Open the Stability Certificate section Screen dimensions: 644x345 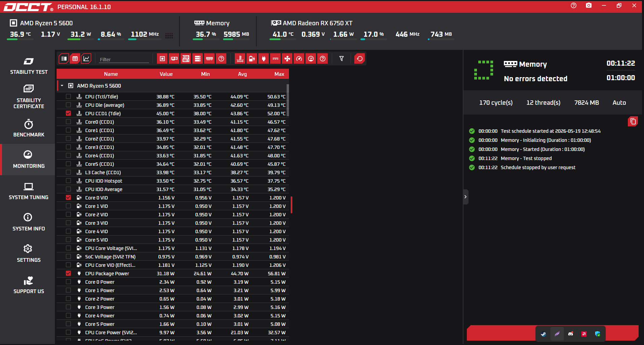pyautogui.click(x=29, y=97)
